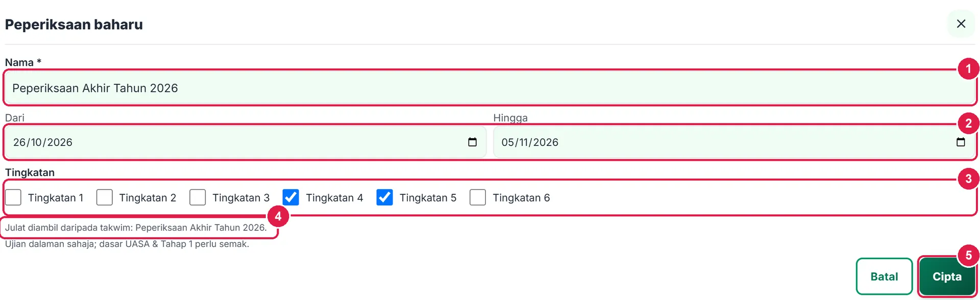The image size is (980, 300).
Task: Check the Tingkatan 3 box
Action: point(198,197)
